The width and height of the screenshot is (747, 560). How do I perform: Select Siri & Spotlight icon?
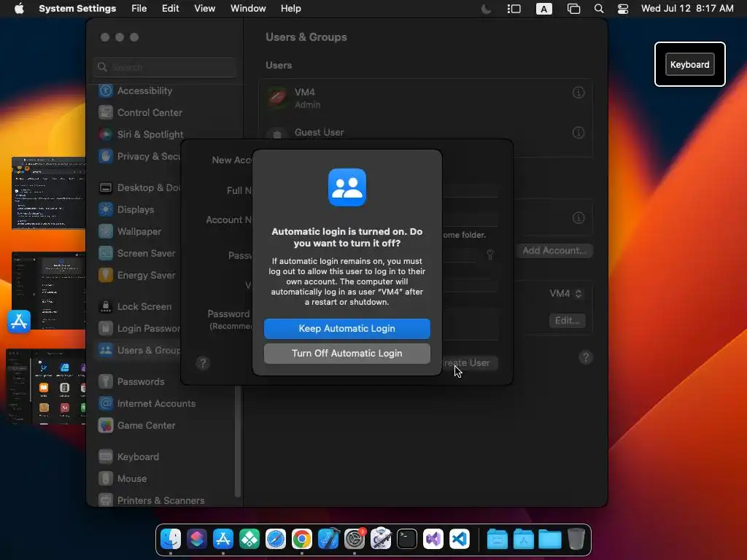(106, 134)
